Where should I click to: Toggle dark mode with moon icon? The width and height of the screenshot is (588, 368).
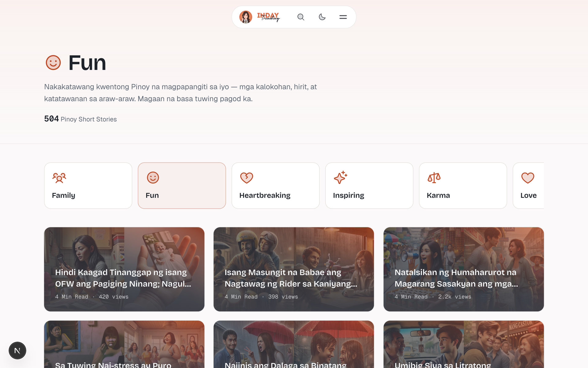(x=322, y=17)
